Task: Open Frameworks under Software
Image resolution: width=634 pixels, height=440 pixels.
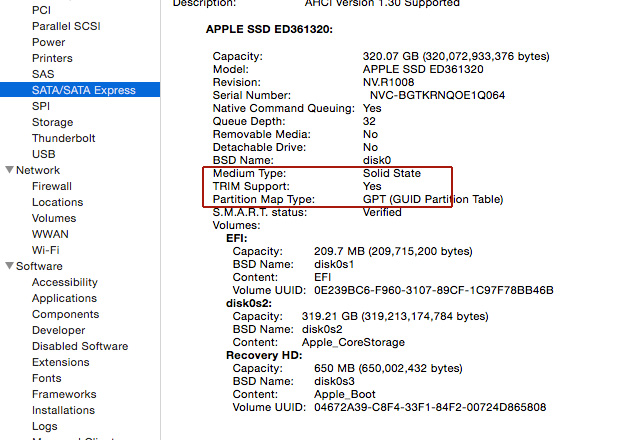Action: point(64,394)
